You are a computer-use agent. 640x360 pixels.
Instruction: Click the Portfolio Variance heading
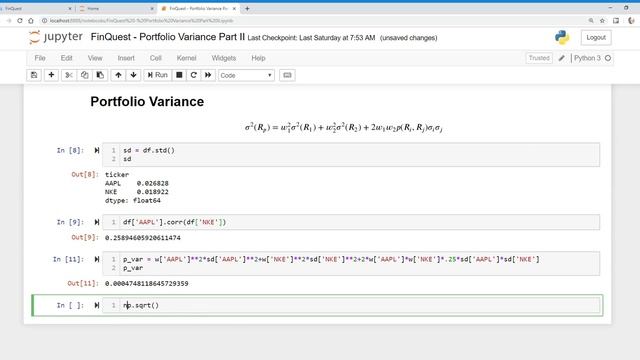click(x=147, y=102)
